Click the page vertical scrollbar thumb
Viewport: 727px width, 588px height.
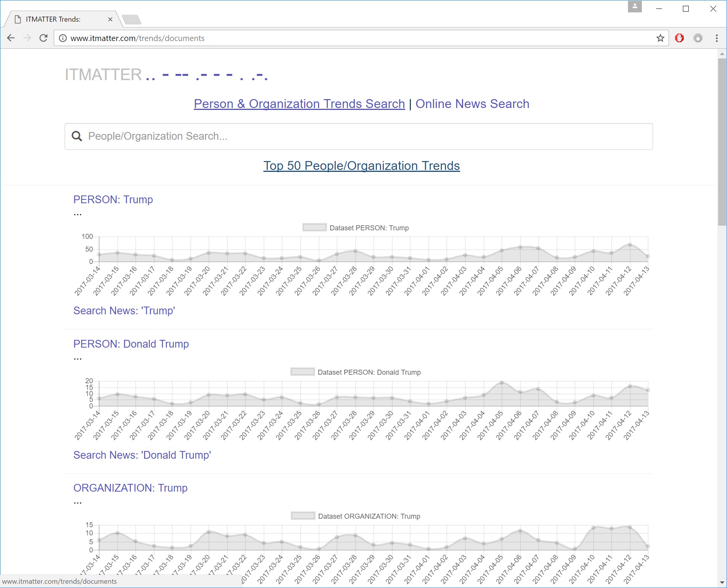tap(722, 142)
